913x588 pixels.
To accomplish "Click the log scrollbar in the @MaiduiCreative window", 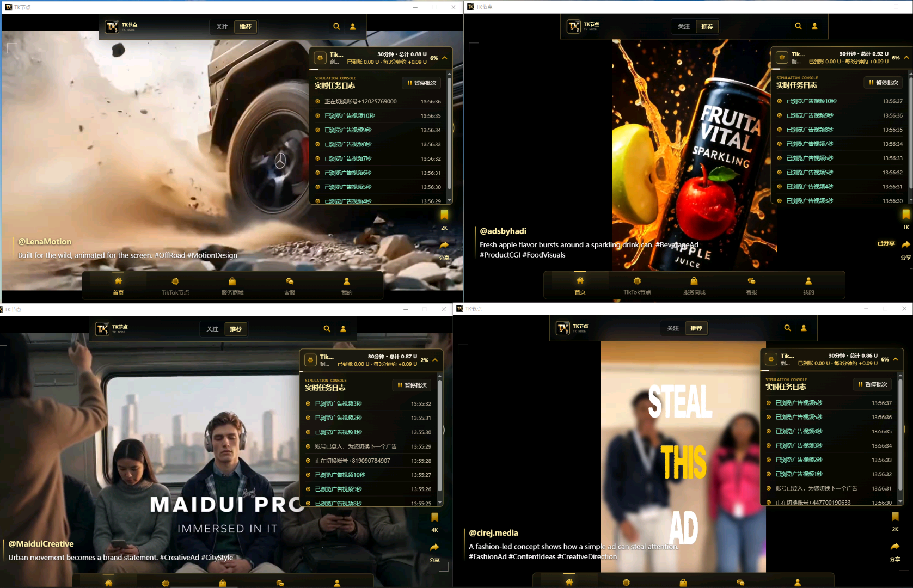I will click(x=439, y=436).
